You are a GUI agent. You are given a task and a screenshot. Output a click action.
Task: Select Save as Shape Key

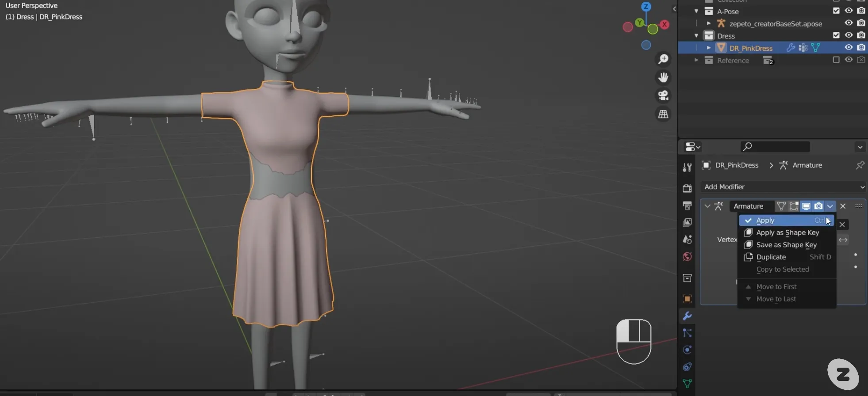(787, 245)
